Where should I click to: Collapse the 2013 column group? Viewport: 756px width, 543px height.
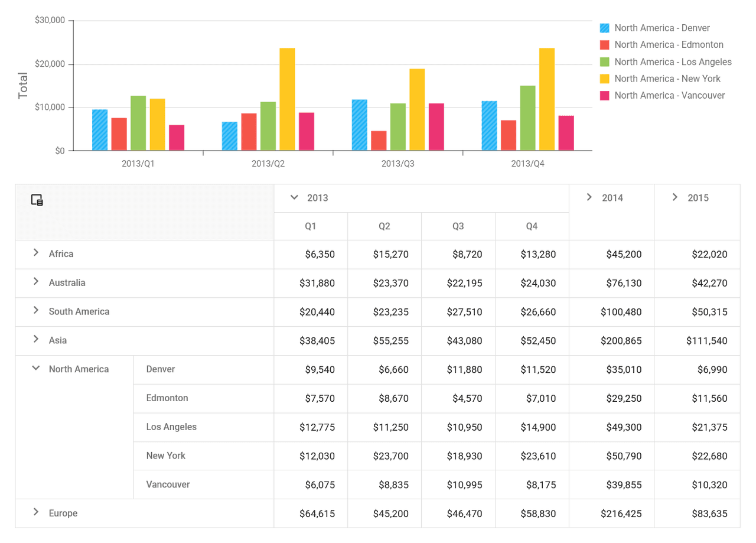tap(294, 197)
